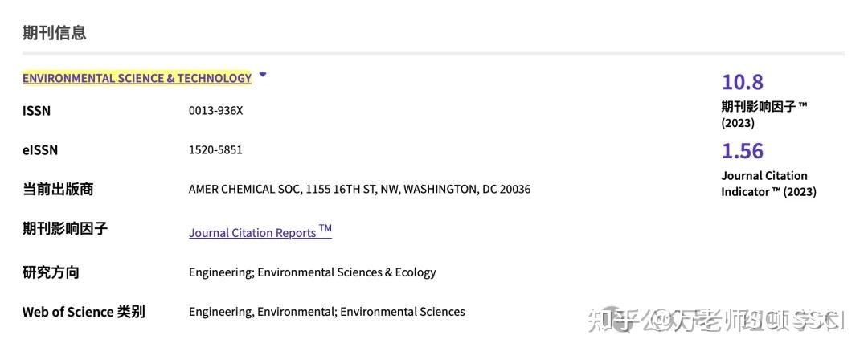Screen dimensions: 868x356
Task: Select the eISSN number 1520-5851
Action: tap(215, 150)
